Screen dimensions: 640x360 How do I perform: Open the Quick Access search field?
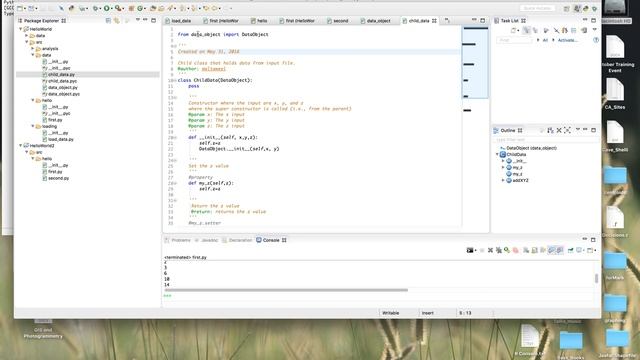click(537, 8)
